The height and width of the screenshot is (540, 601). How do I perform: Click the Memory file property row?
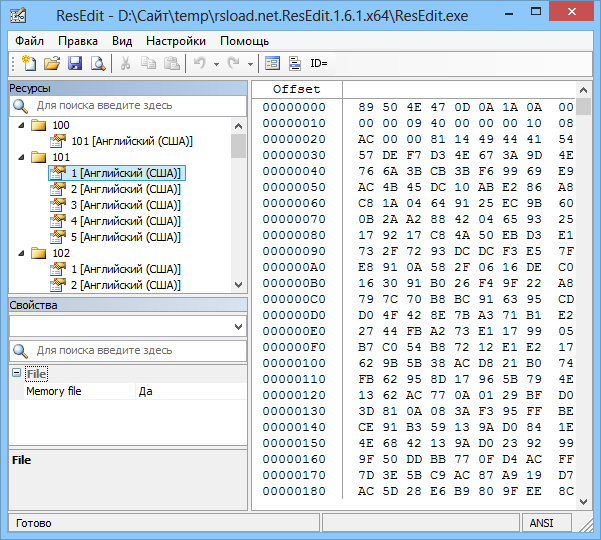(x=128, y=391)
